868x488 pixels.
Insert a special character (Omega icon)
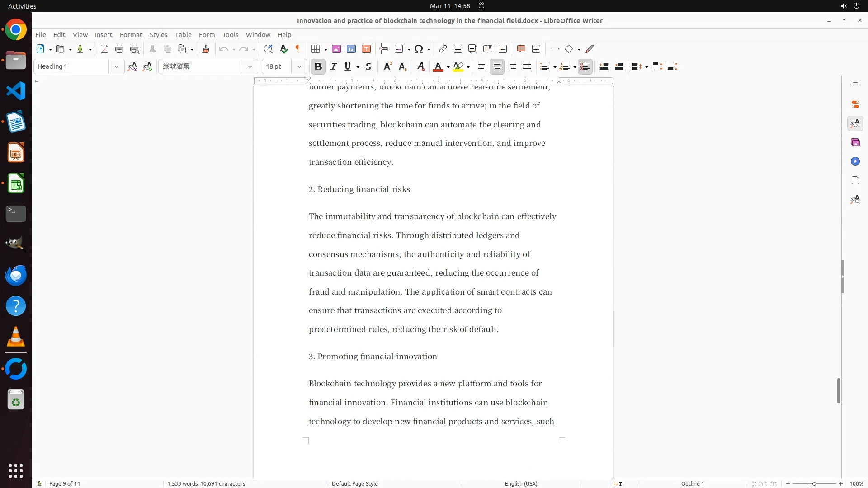coord(419,49)
